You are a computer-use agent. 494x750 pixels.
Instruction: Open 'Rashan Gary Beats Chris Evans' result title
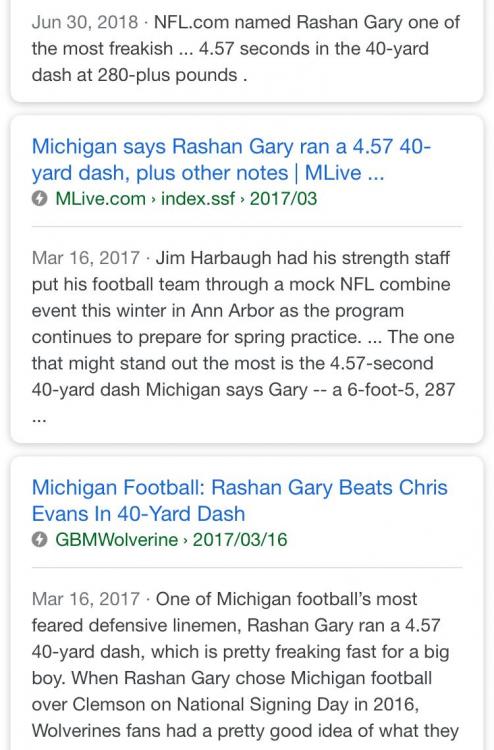240,501
